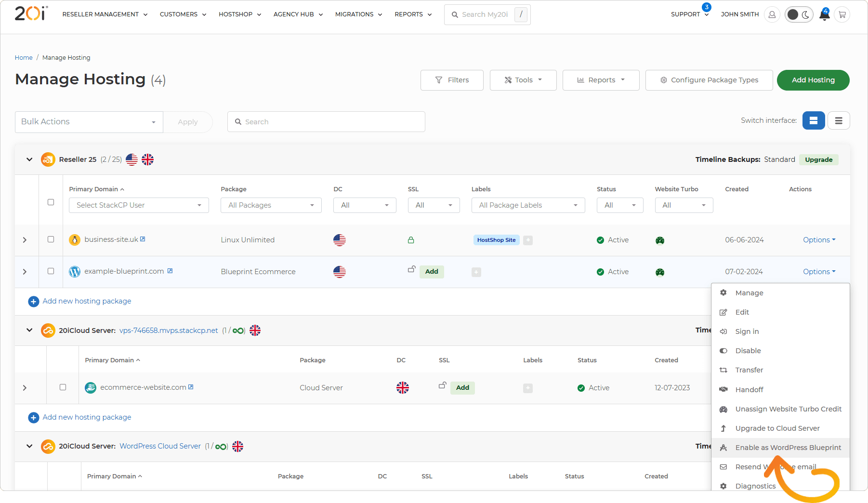
Task: Click the US flag in Reseller 25 header
Action: point(132,159)
